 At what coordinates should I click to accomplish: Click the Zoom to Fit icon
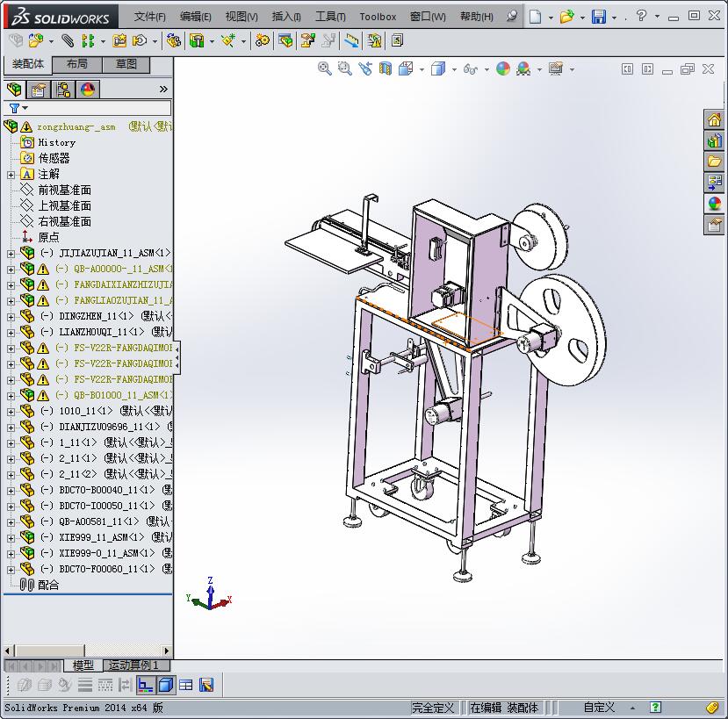pyautogui.click(x=325, y=69)
